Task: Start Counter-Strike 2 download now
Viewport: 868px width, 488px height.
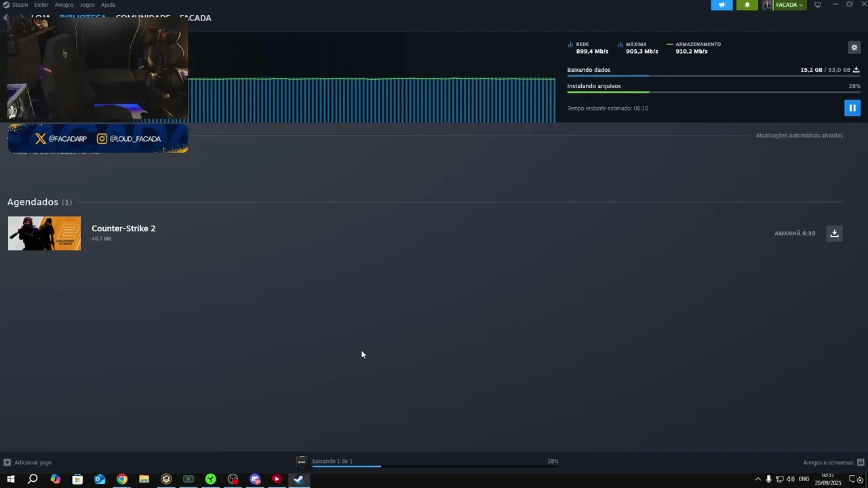Action: pos(834,233)
